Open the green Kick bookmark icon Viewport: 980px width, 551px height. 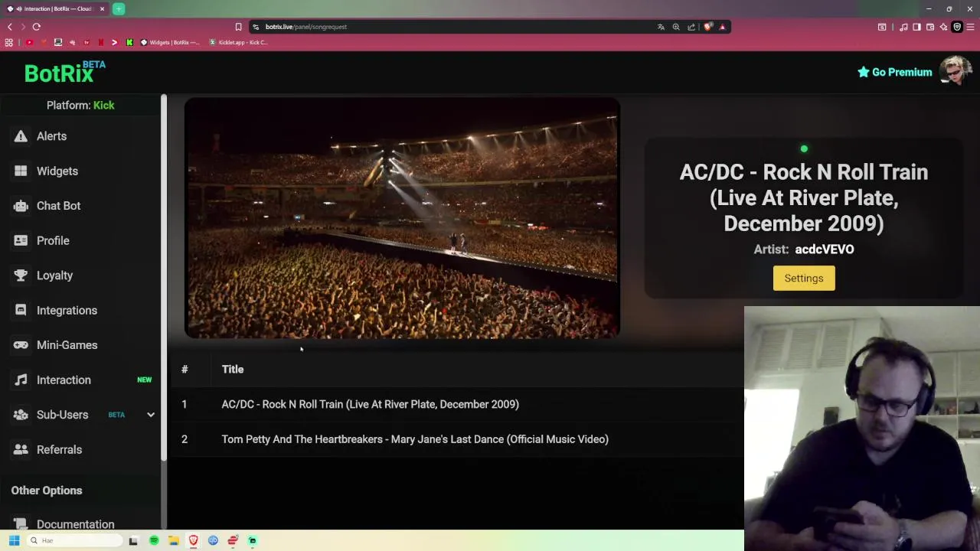click(129, 43)
